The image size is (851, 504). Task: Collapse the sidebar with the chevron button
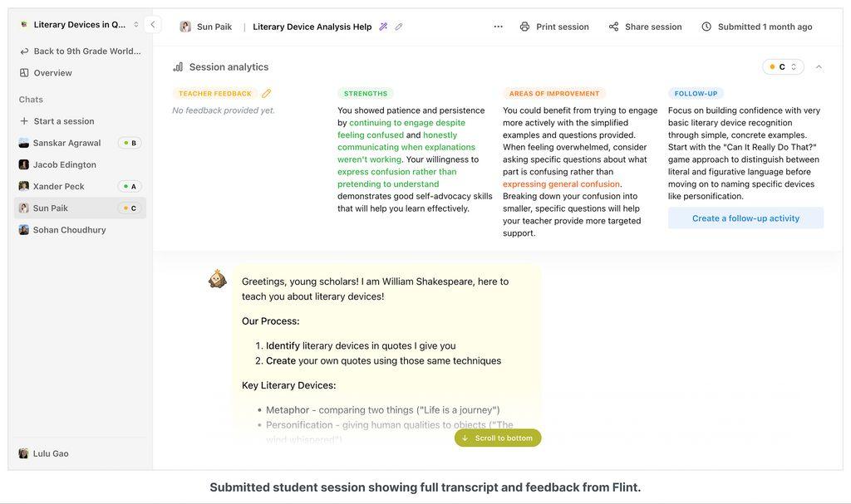coord(153,24)
